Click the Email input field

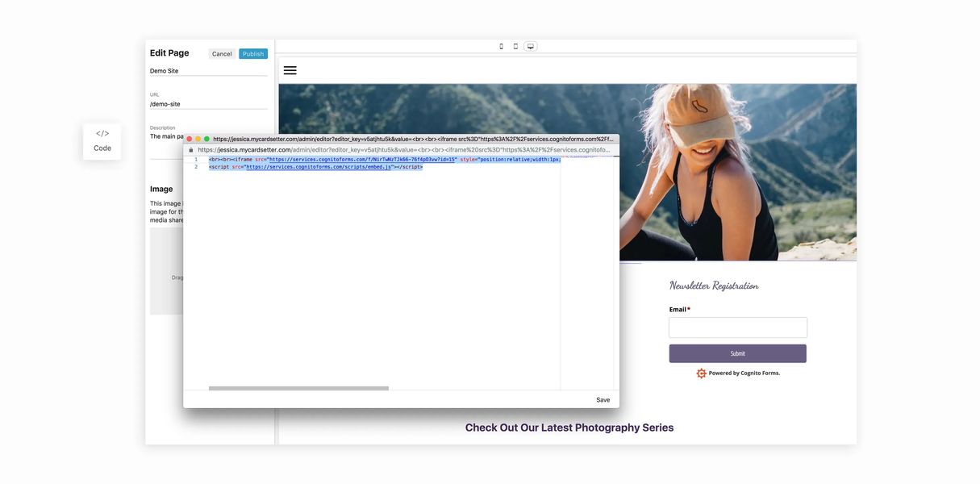point(738,328)
